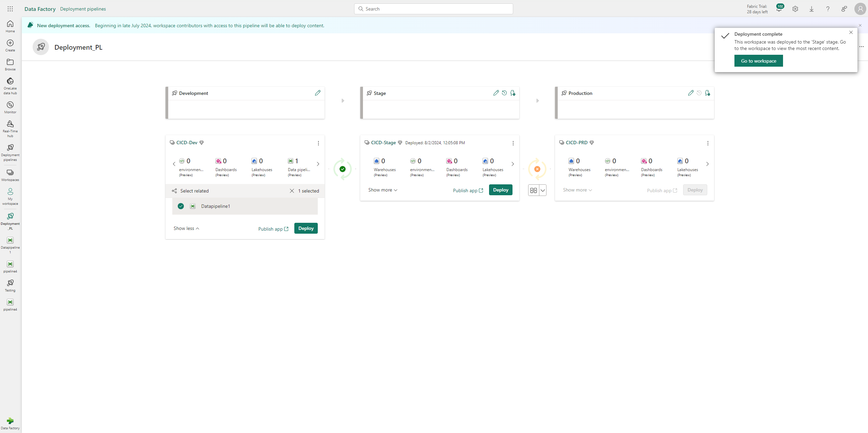The height and width of the screenshot is (433, 868).
Task: Close the Deployment complete notification
Action: pos(851,32)
